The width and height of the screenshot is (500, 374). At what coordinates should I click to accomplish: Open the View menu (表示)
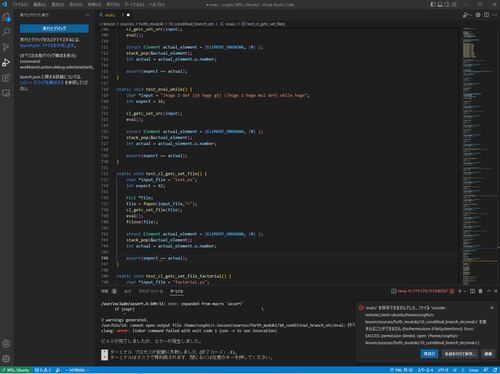coord(76,5)
